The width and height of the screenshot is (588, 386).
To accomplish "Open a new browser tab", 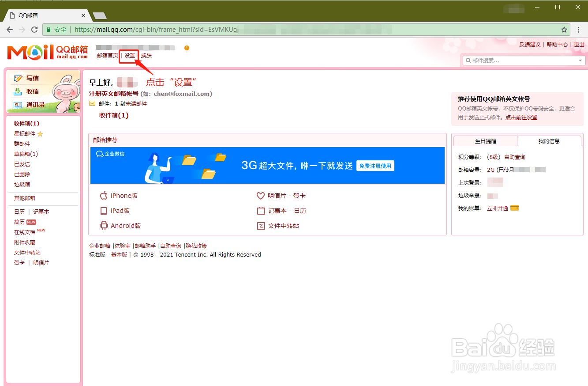I will tap(100, 15).
